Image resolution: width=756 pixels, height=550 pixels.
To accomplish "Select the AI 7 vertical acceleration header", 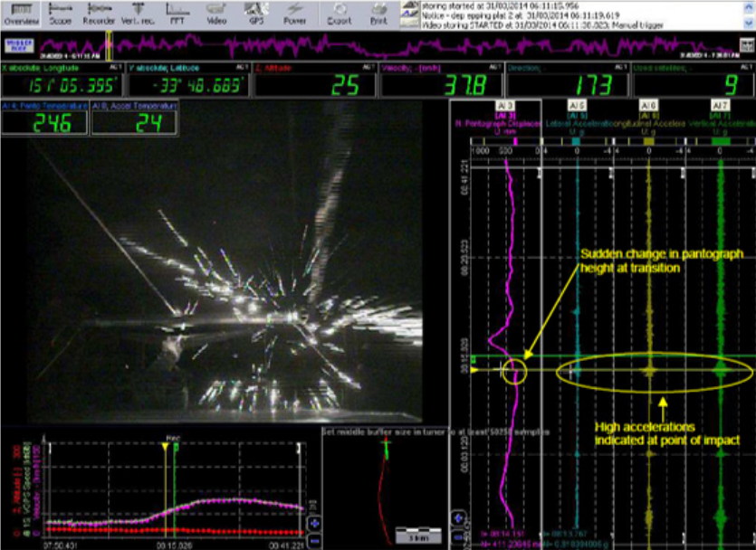I will (x=720, y=107).
